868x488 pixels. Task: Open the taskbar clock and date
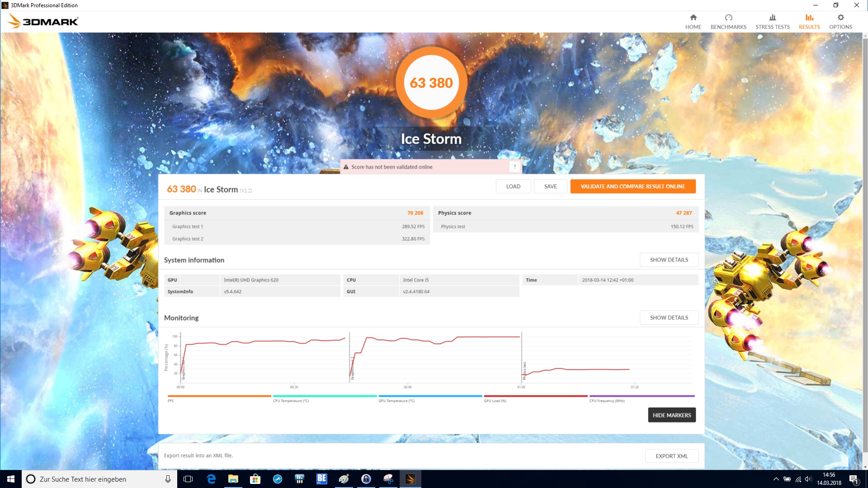point(829,479)
